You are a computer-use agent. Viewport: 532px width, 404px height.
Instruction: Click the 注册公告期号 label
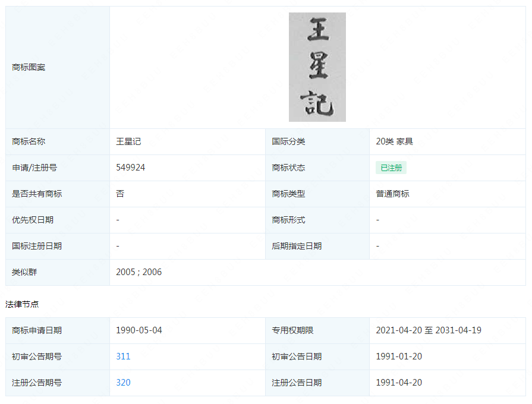pyautogui.click(x=37, y=383)
